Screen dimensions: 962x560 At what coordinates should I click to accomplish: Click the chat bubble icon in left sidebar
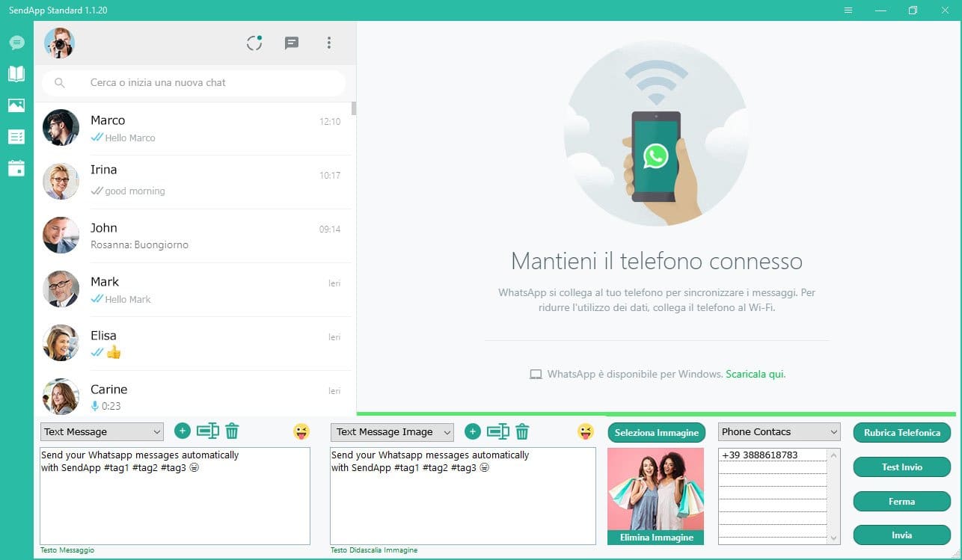point(16,43)
